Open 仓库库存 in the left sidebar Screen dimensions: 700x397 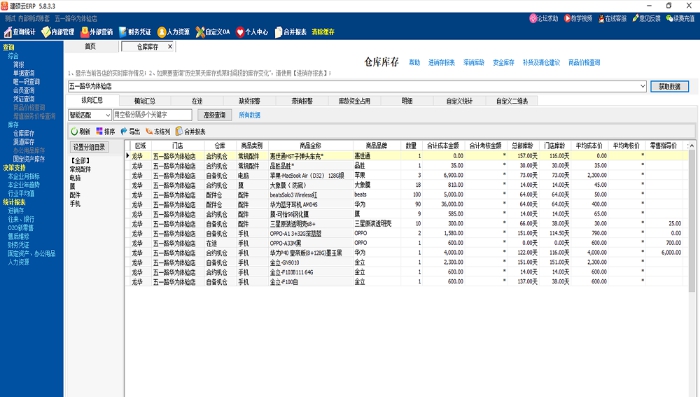(24, 133)
